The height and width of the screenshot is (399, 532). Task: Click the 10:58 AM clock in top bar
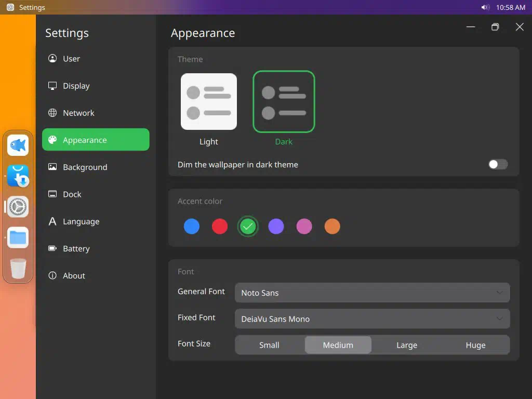pyautogui.click(x=510, y=7)
